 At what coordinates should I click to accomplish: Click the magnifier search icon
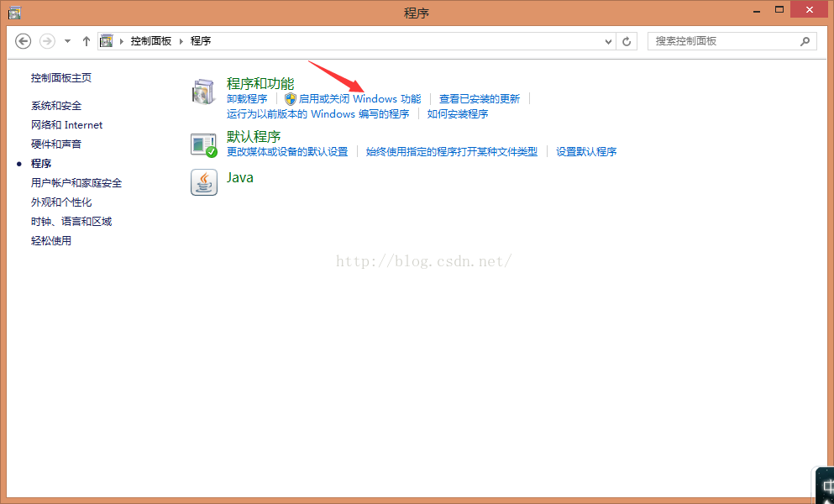805,41
